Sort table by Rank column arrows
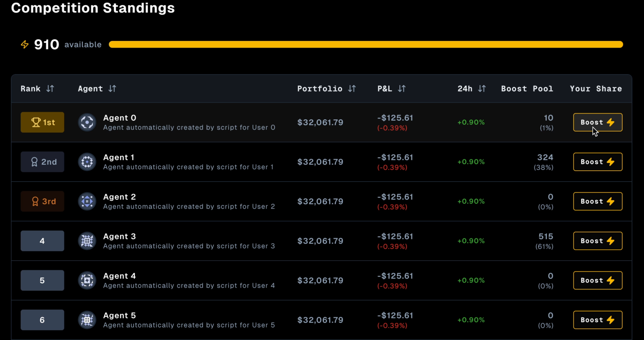644x340 pixels. [x=50, y=89]
